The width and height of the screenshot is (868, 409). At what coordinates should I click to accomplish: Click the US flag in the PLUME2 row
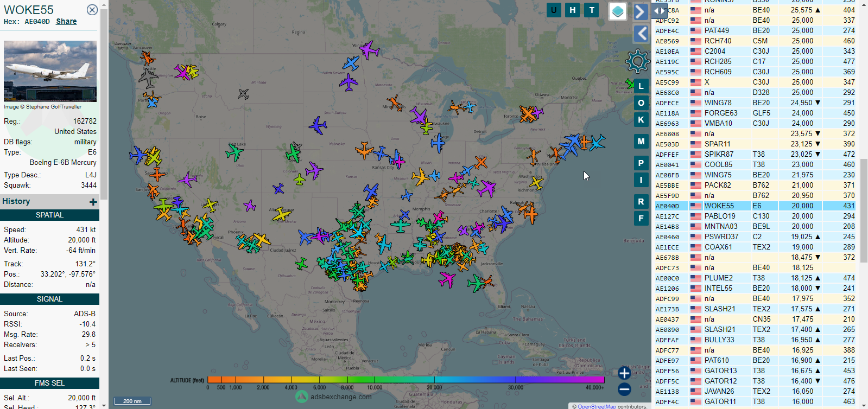695,278
